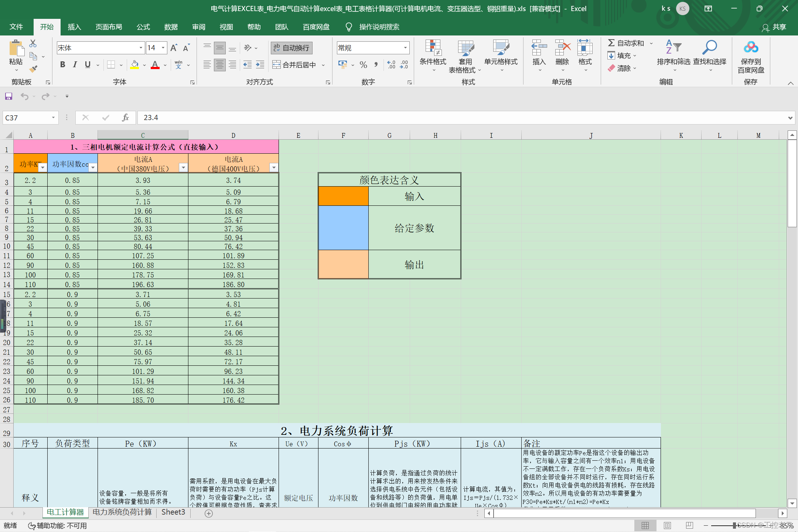
Task: Open filter dropdown for 电流A 中国380V column
Action: [183, 168]
